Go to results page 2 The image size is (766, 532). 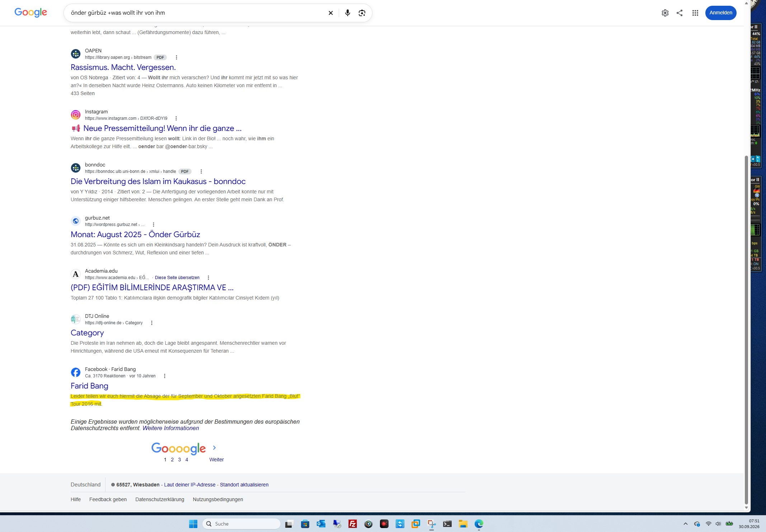[172, 460]
